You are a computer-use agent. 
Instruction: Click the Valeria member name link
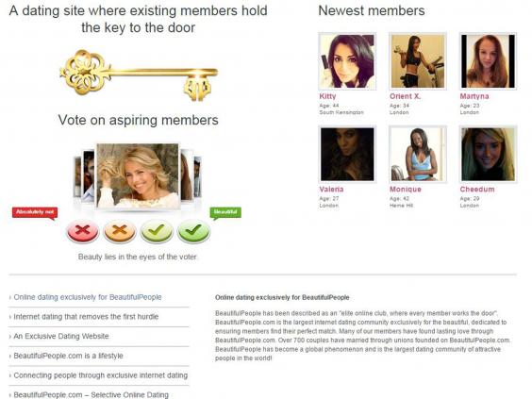331,190
